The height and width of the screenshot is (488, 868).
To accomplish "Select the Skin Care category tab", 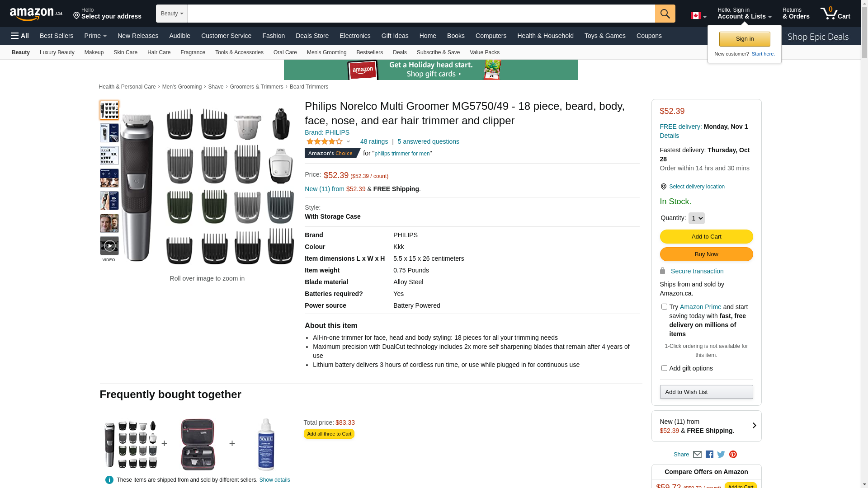I will pos(125,52).
